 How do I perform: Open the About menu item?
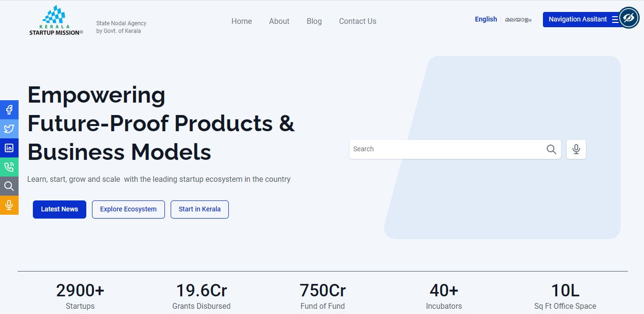279,21
